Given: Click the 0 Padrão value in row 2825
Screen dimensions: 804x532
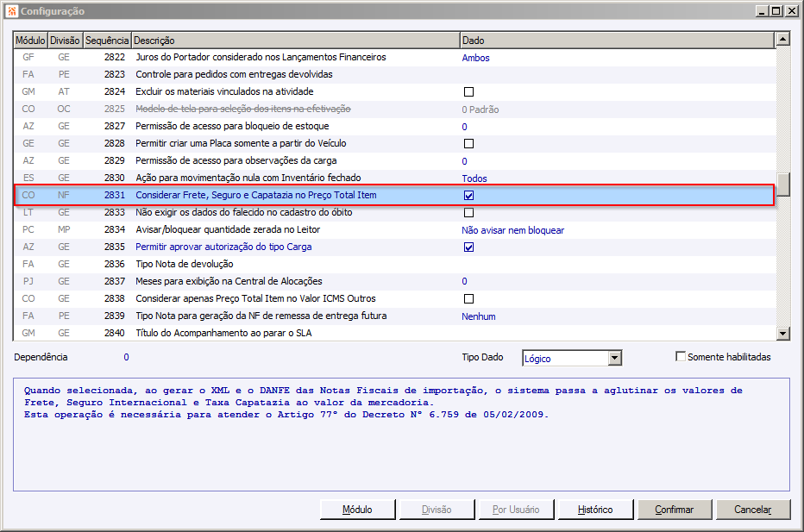Looking at the screenshot, I should (x=480, y=110).
